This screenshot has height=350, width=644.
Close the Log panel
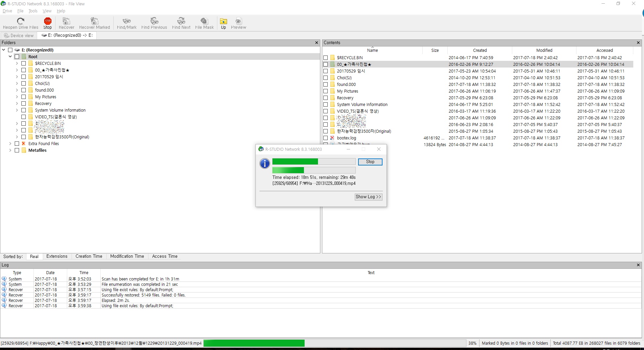click(638, 265)
